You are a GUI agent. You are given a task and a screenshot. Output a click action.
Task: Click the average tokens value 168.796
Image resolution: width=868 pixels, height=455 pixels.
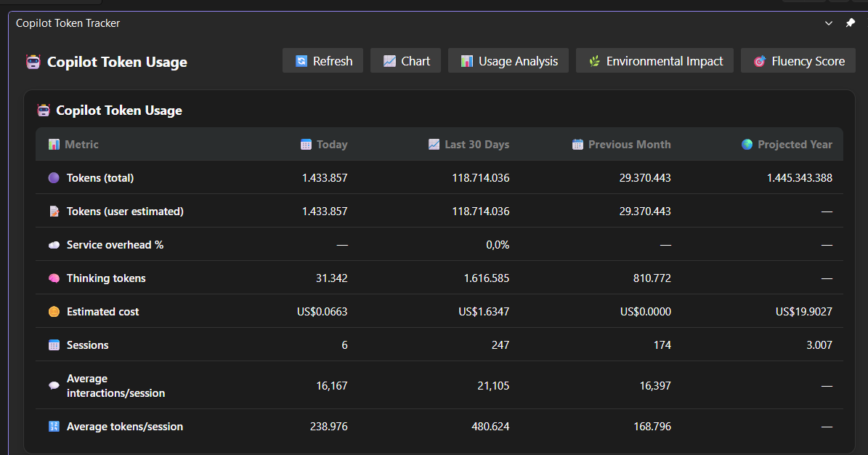coord(652,427)
